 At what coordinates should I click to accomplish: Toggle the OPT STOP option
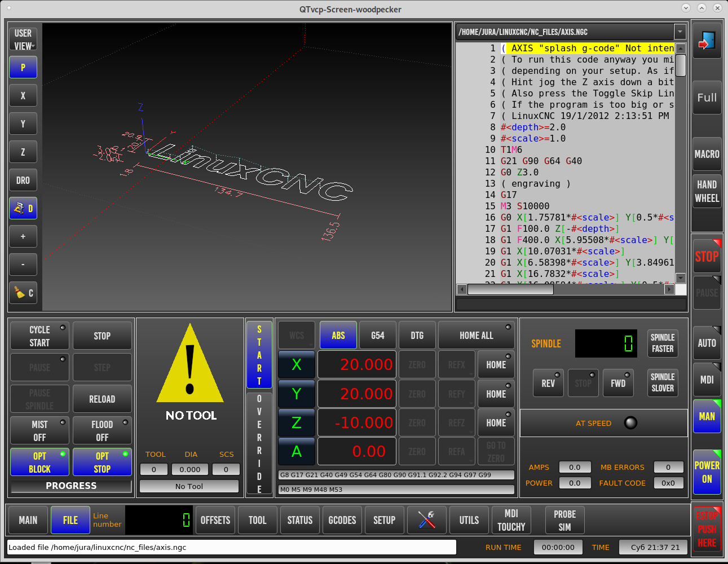tap(102, 462)
